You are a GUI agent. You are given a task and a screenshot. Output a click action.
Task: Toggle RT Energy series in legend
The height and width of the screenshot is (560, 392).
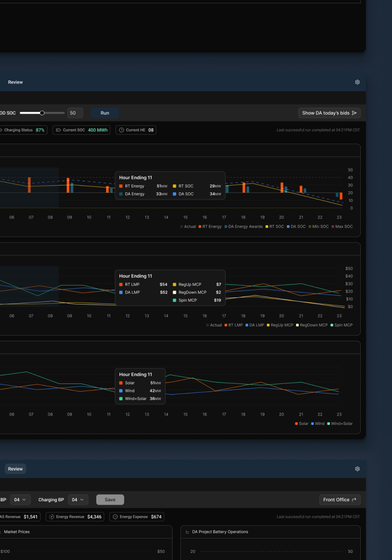coord(210,227)
